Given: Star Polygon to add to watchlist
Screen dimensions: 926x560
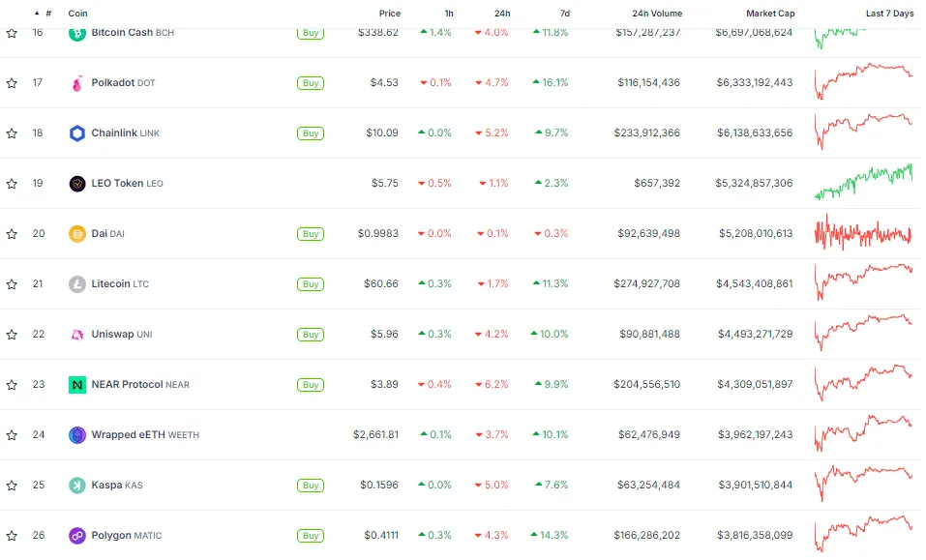Looking at the screenshot, I should (12, 536).
